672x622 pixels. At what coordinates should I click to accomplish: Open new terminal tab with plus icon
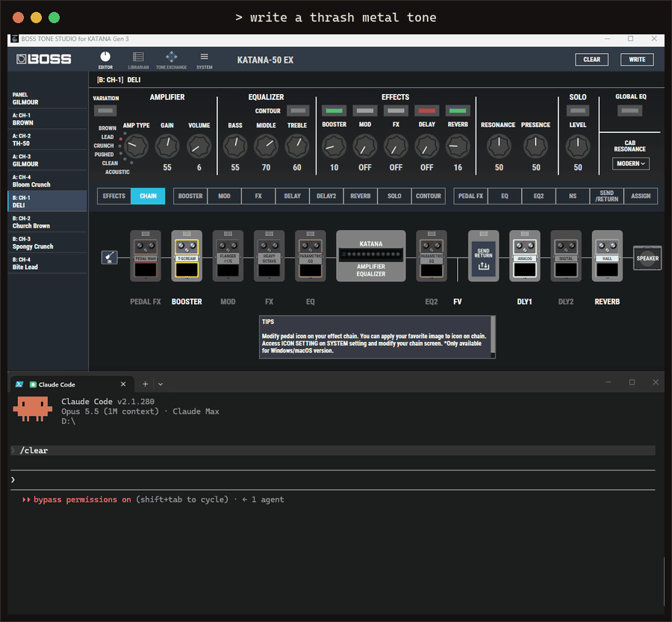[146, 384]
